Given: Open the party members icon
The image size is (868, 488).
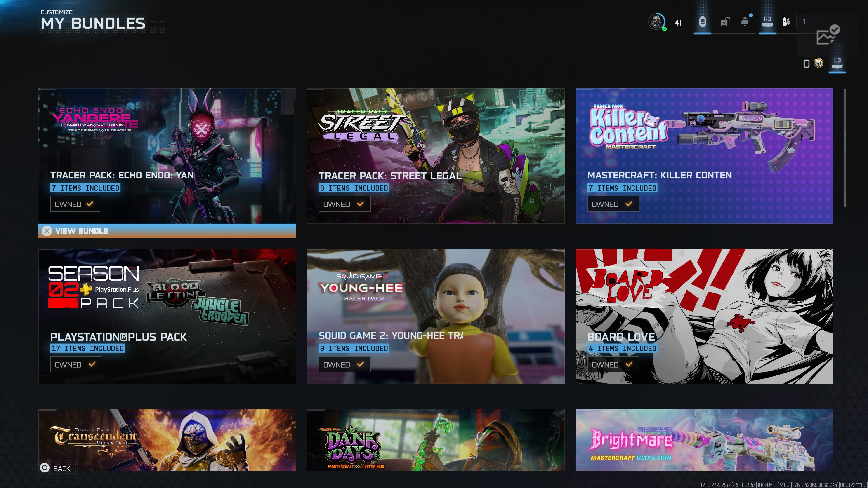Looking at the screenshot, I should 786,22.
